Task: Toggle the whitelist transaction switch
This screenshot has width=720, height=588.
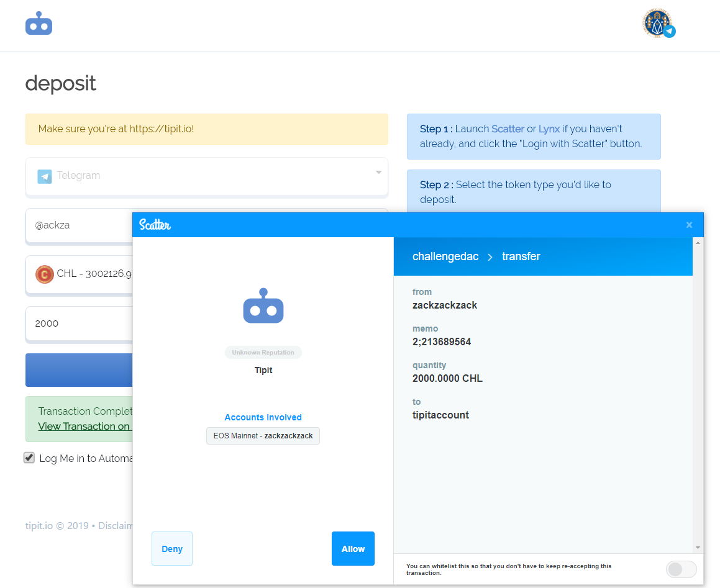Action: [x=681, y=569]
